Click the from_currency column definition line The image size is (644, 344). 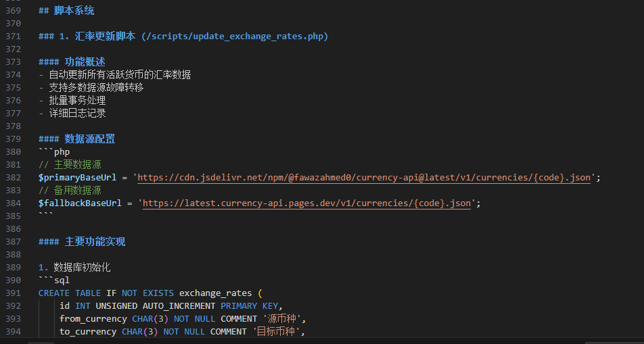tap(183, 318)
